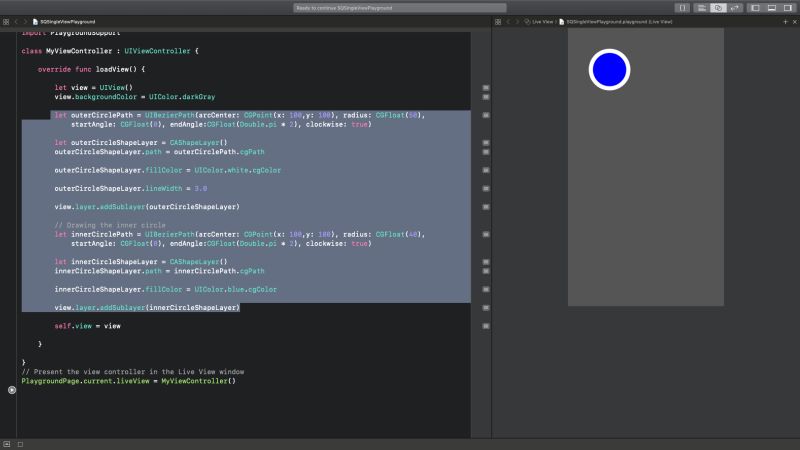Show result for the outerCircleShapeLayer.lineWidth line
800x450 pixels.
pyautogui.click(x=486, y=189)
